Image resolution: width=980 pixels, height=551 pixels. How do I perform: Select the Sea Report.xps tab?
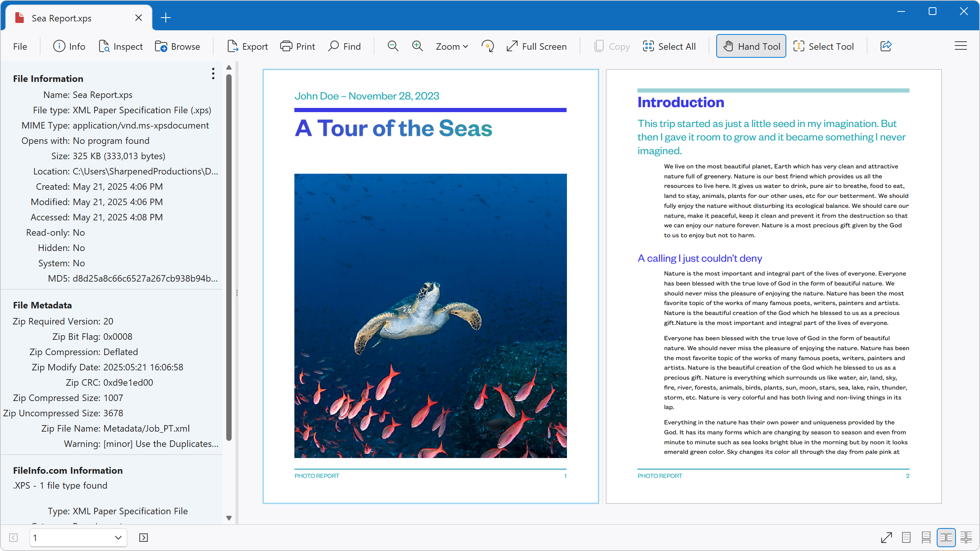(61, 18)
